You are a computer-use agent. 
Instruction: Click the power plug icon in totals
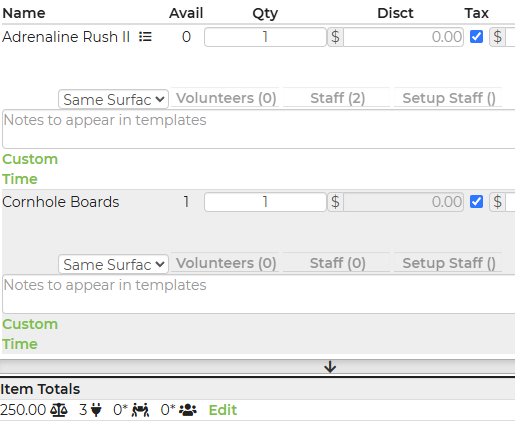coord(96,410)
